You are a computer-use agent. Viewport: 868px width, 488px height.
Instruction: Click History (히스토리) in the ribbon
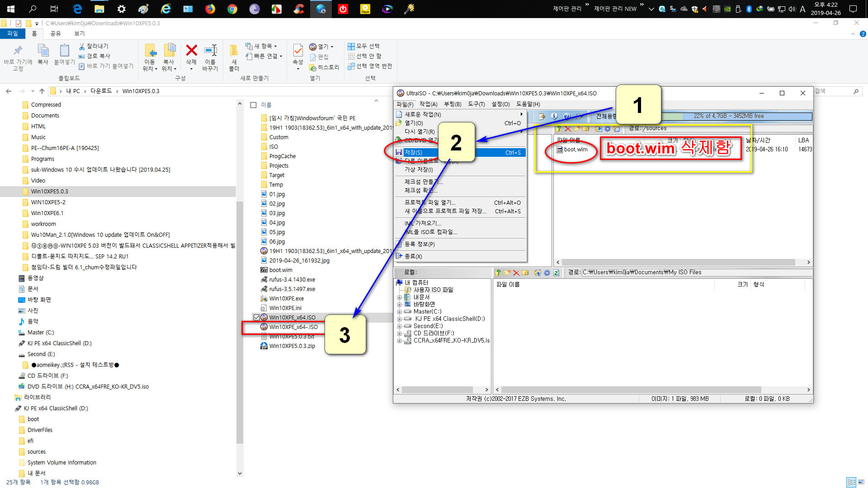324,67
